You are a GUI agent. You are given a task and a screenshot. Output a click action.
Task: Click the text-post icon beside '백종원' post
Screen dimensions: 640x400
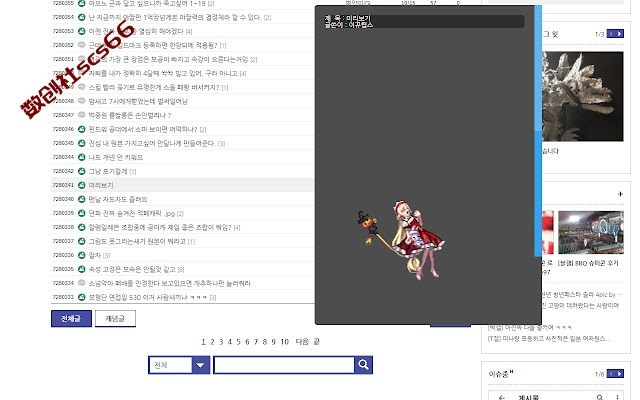(82, 115)
